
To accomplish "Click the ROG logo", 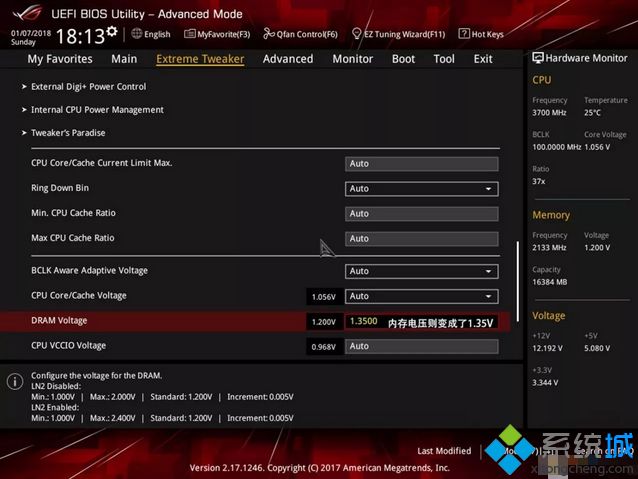I will coord(28,13).
